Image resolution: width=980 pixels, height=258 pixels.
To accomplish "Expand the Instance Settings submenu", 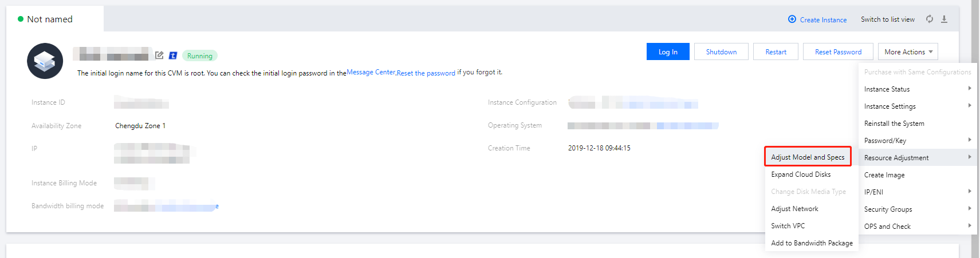I will pos(916,106).
